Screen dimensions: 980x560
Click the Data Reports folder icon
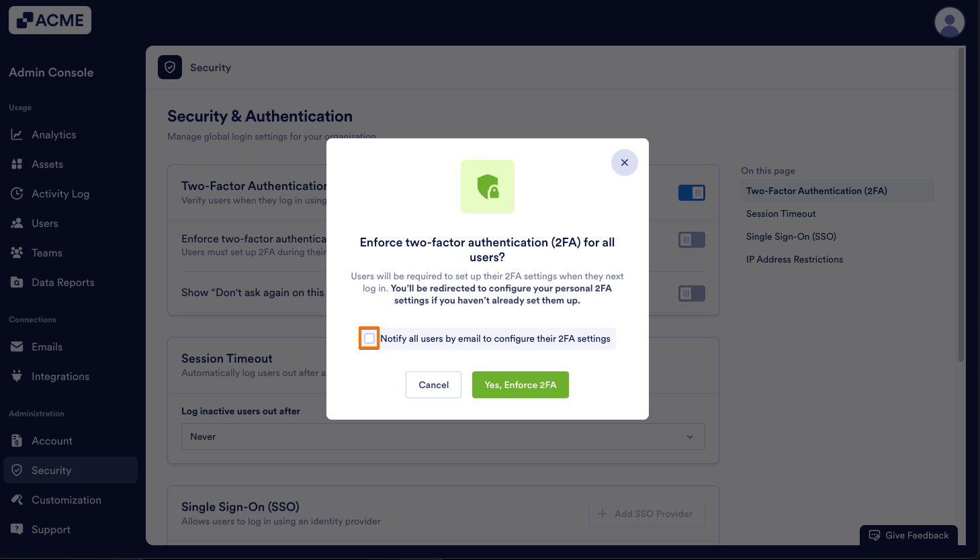17,282
